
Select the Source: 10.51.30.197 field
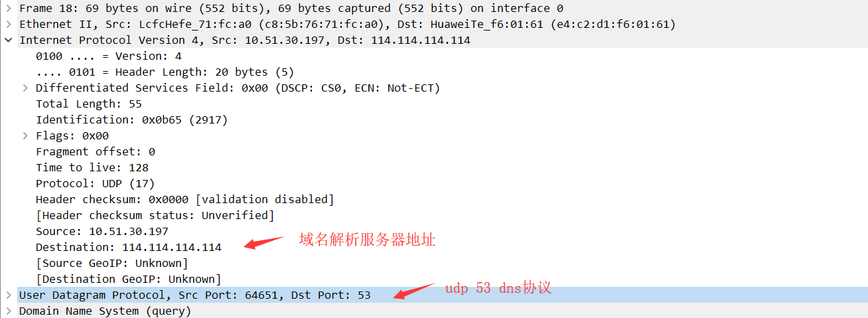point(102,232)
